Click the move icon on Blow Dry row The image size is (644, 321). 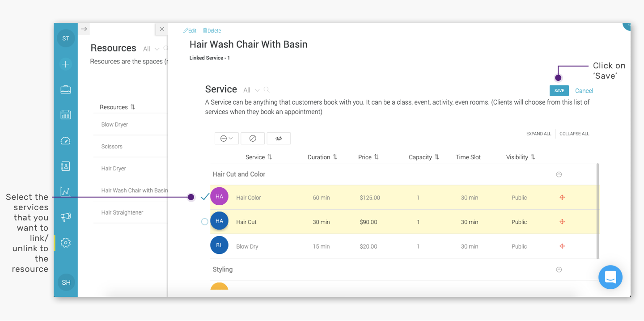[562, 246]
